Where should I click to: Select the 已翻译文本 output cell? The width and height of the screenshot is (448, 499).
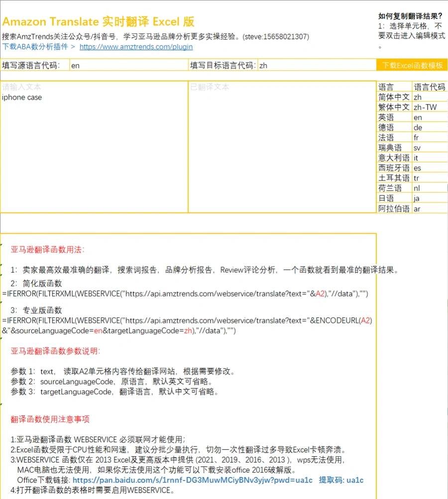tap(282, 147)
